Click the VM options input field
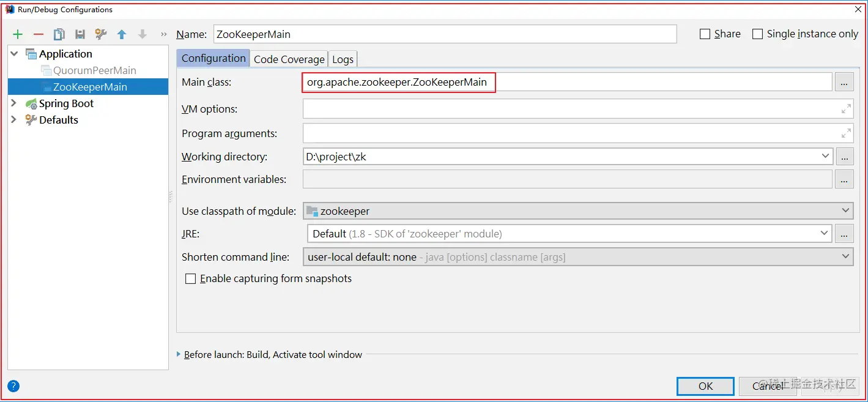This screenshot has width=868, height=402. pos(578,109)
